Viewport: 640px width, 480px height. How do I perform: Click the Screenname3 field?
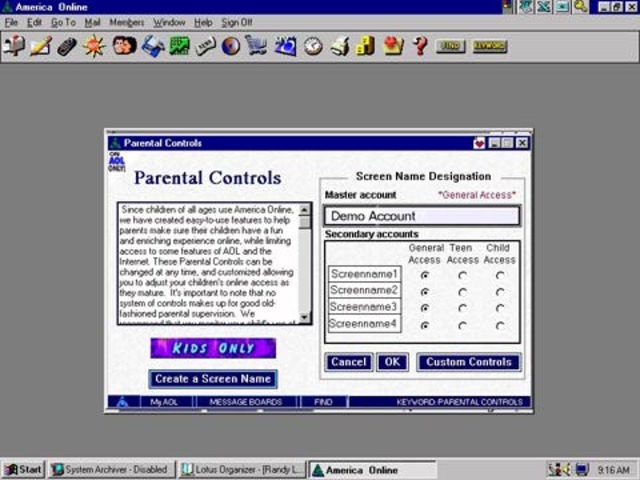point(364,307)
